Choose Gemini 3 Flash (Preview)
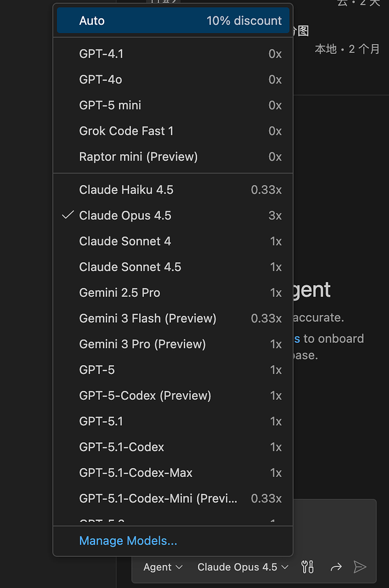This screenshot has width=389, height=588. pos(173,318)
